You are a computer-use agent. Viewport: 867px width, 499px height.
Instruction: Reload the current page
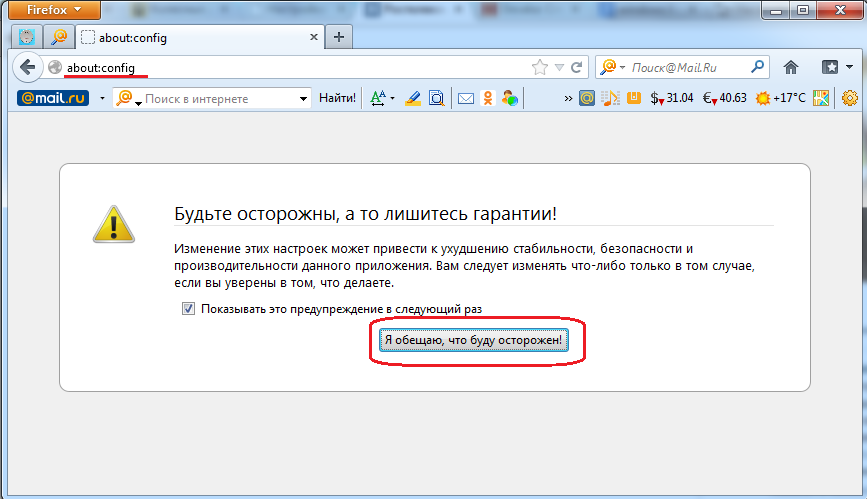576,67
